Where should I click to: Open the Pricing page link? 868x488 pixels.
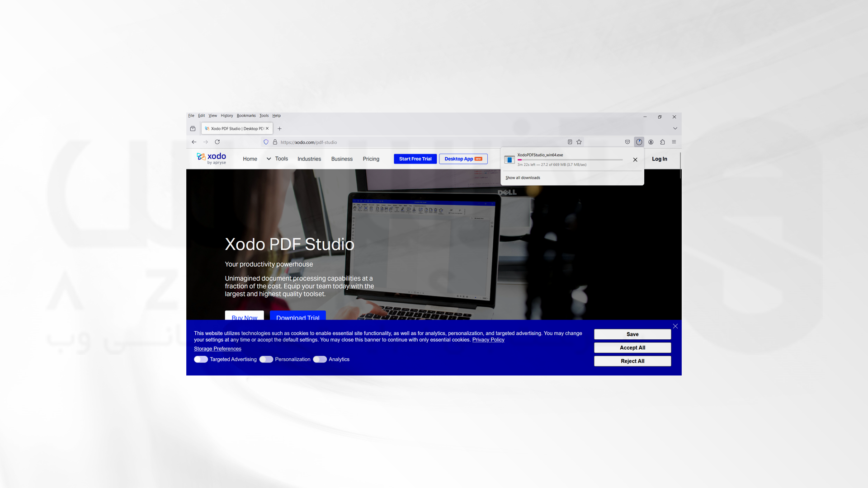(x=371, y=159)
